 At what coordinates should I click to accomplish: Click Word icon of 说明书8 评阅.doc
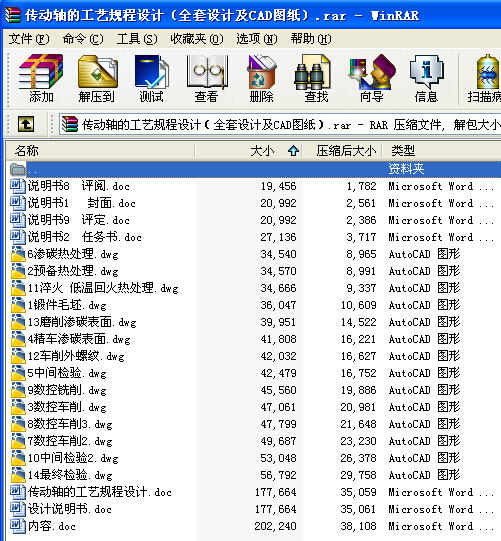[x=18, y=186]
